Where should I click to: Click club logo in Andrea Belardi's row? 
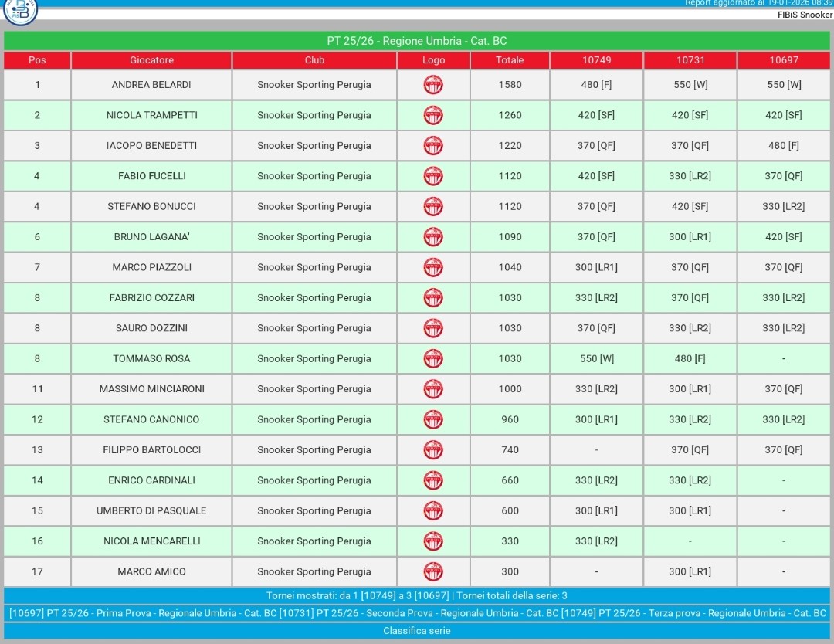click(x=433, y=85)
